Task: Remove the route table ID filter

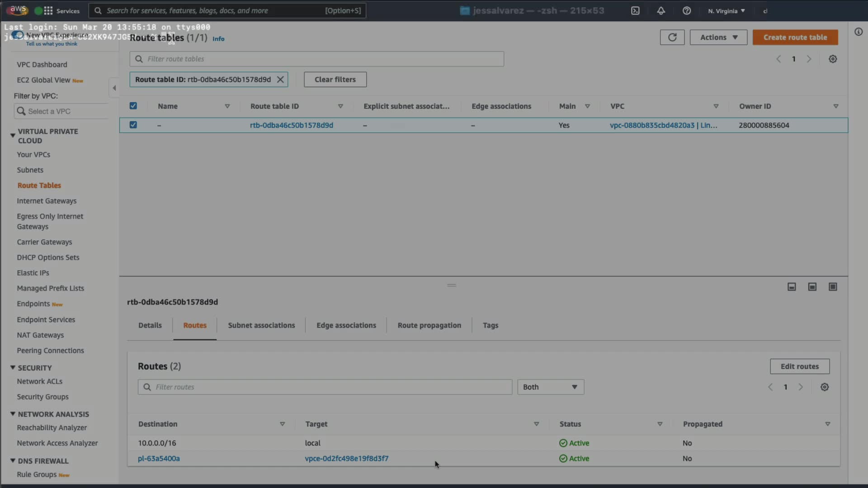Action: tap(280, 80)
